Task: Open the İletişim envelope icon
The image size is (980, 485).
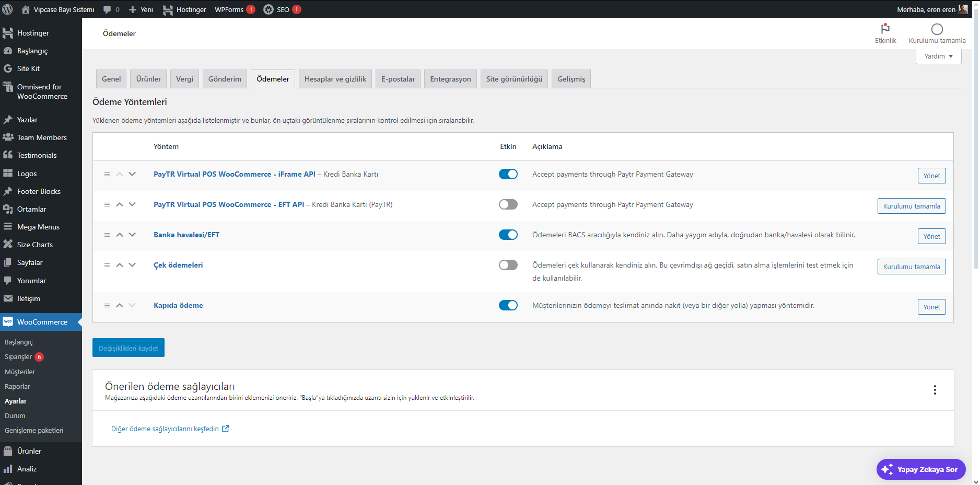Action: [x=8, y=298]
